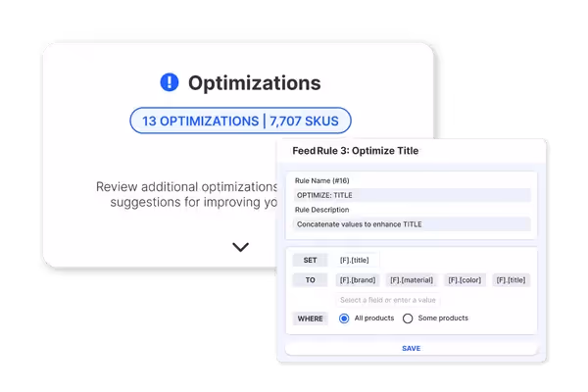Click the 'Select a field or enter a value' input
The image size is (588, 392).
click(387, 300)
